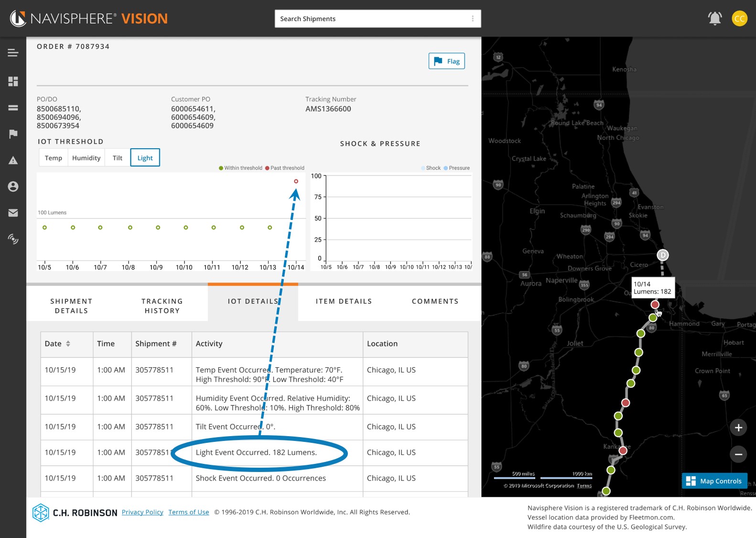756x538 pixels.
Task: Open the warning triangle alerts icon
Action: pyautogui.click(x=13, y=160)
